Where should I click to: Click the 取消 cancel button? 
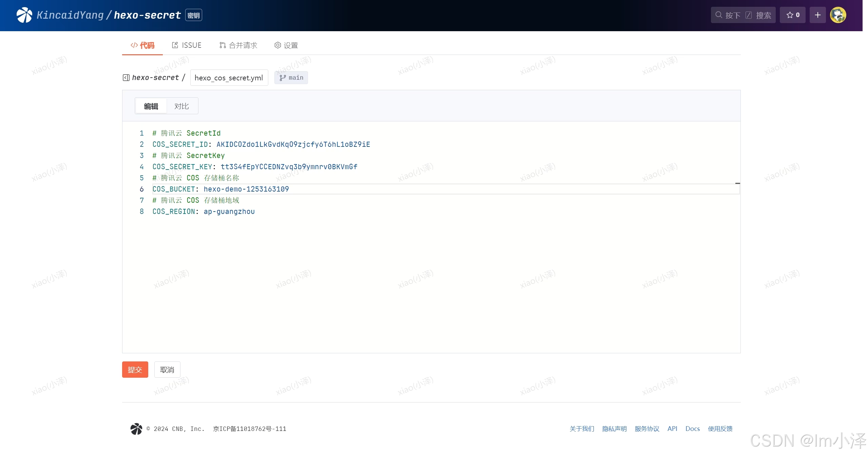(167, 370)
